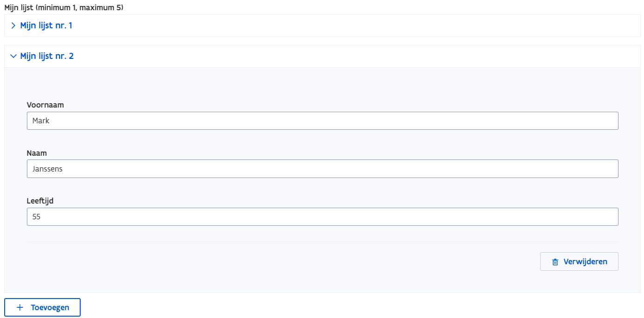Collapse the chevron beside Mijn lijst nr. 2
This screenshot has height=318, width=644.
pyautogui.click(x=13, y=56)
